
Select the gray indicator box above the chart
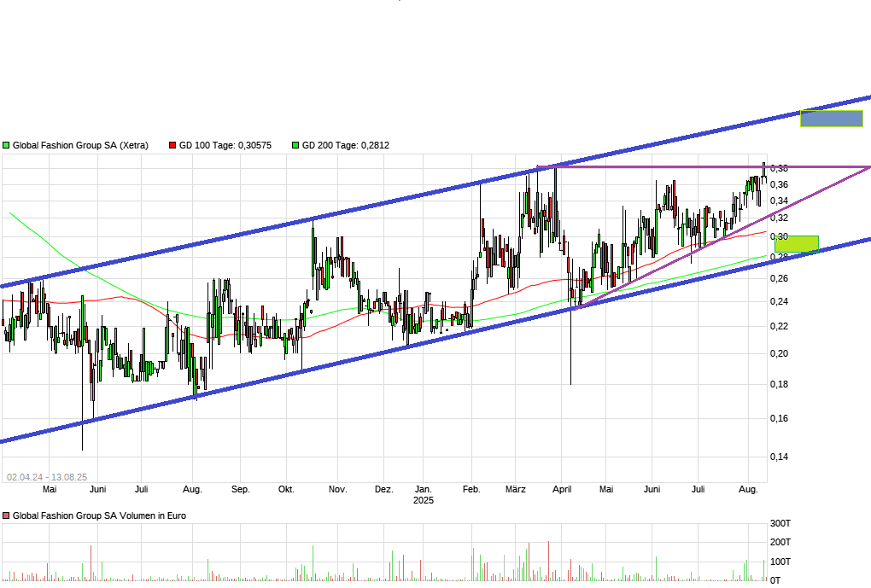(x=832, y=119)
